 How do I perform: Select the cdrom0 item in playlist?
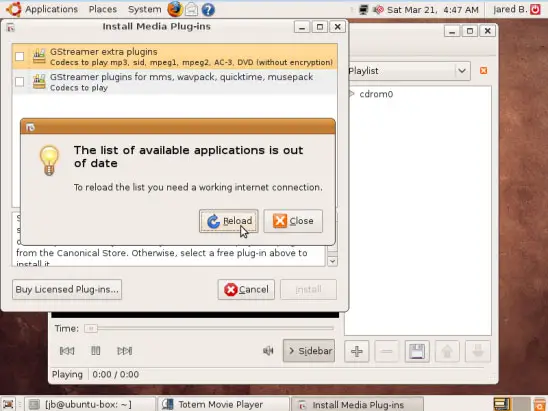(376, 94)
